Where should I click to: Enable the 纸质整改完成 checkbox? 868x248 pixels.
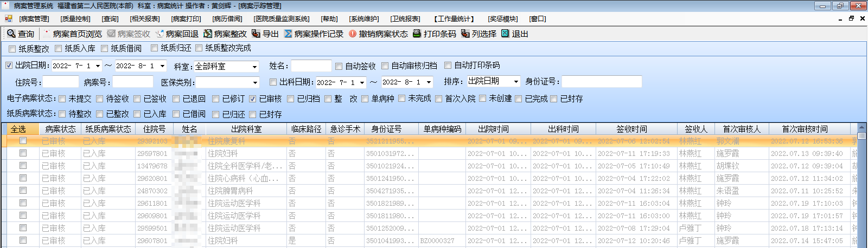point(199,48)
